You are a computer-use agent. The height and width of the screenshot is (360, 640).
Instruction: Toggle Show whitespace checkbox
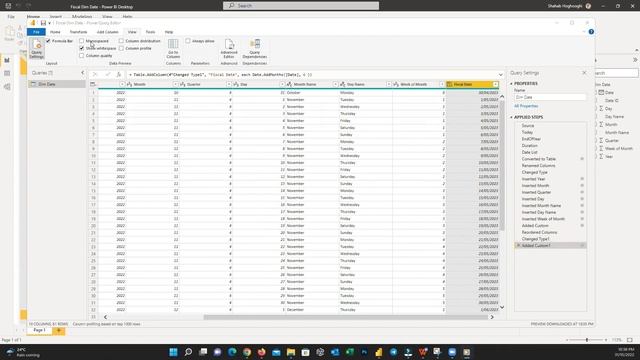click(x=82, y=48)
